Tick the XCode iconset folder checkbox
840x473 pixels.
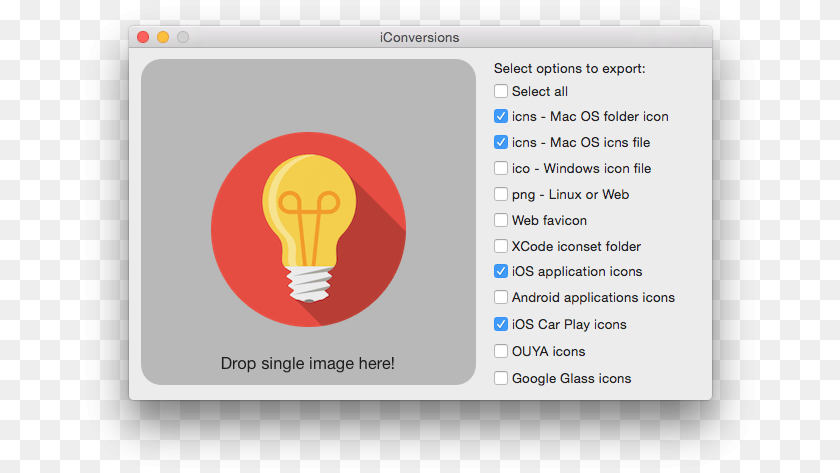point(500,246)
